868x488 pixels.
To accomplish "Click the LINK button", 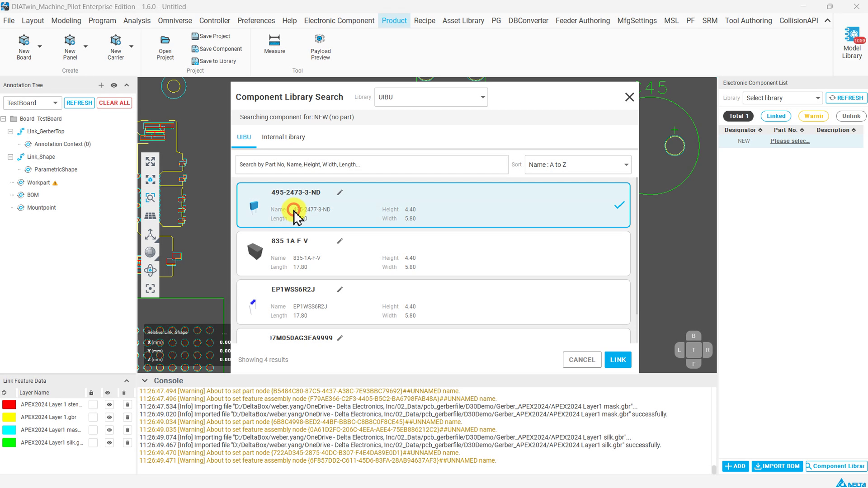I will (x=618, y=360).
